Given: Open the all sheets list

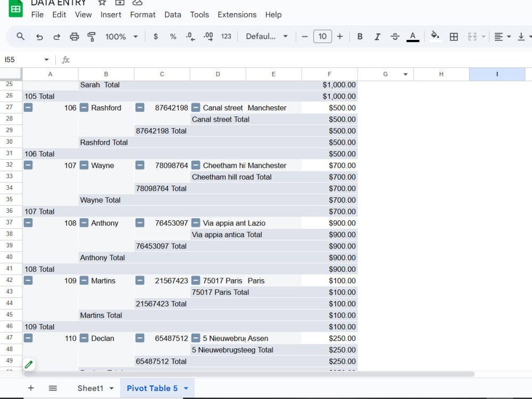Looking at the screenshot, I should click(x=53, y=388).
